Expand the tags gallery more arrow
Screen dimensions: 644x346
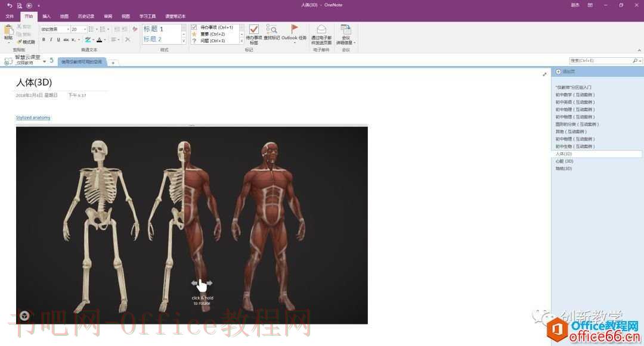click(241, 42)
